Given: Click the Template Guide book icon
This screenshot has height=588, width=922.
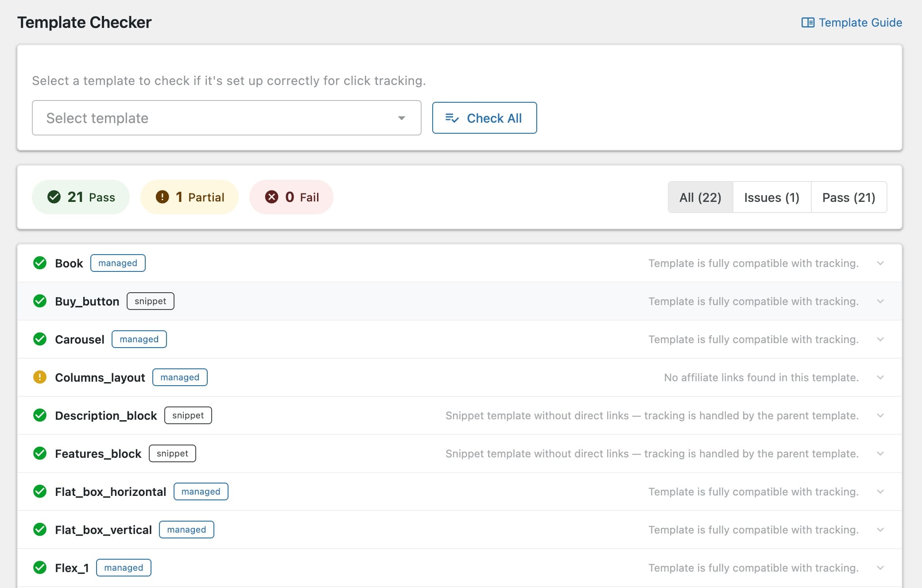Looking at the screenshot, I should [x=808, y=23].
